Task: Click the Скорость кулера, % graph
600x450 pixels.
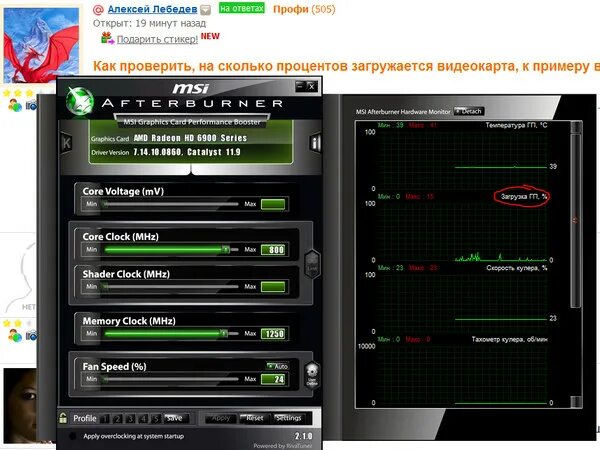Action: coord(462,302)
